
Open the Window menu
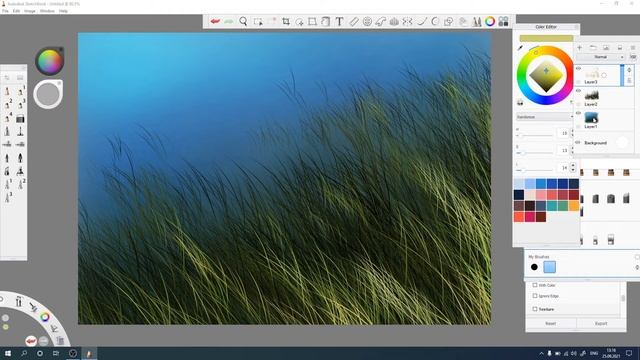(x=47, y=11)
